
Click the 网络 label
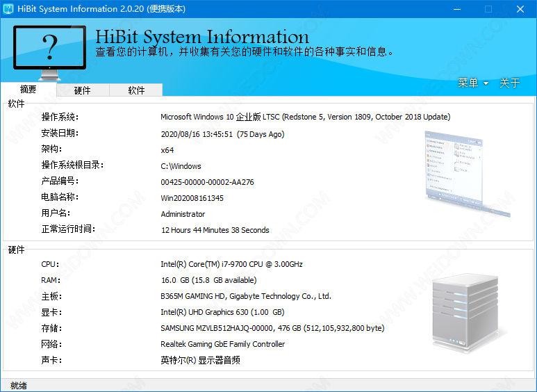[51, 344]
